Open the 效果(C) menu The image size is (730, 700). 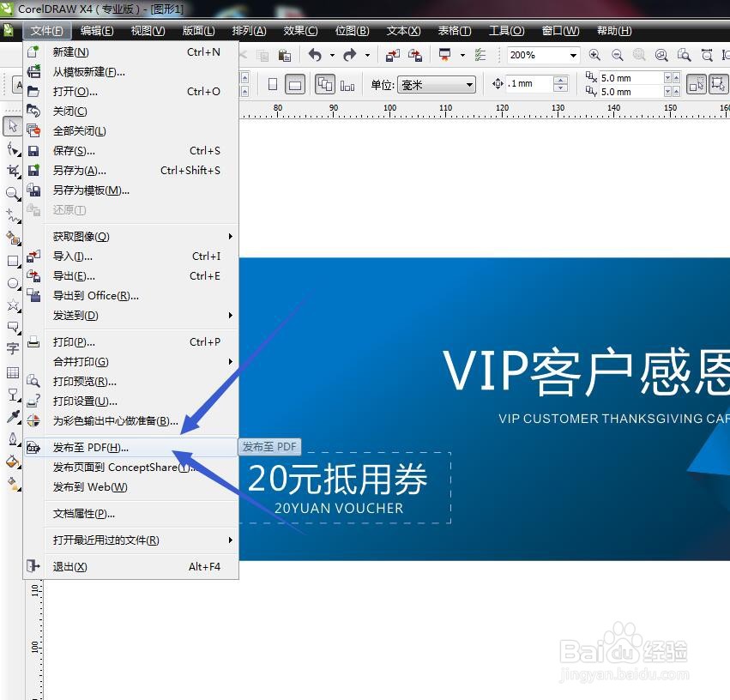coord(301,31)
